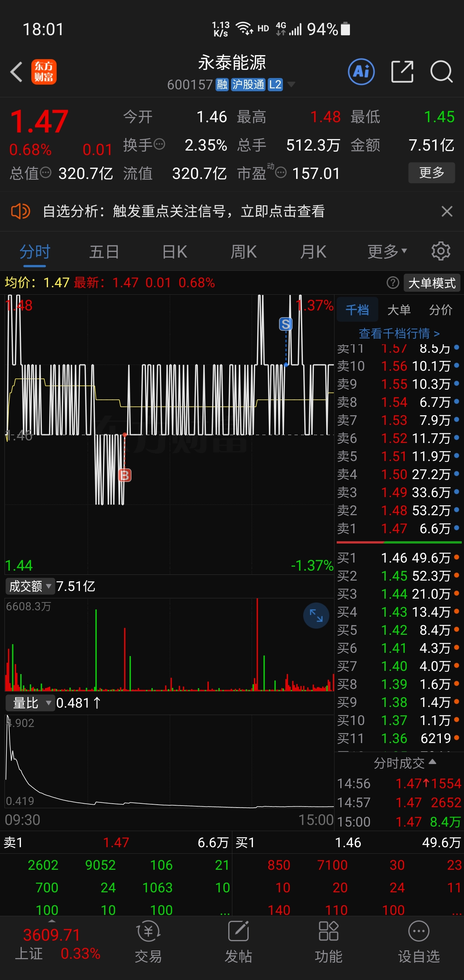Open the 自选分析 notification message
Screen dimensions: 464x980
point(184,211)
